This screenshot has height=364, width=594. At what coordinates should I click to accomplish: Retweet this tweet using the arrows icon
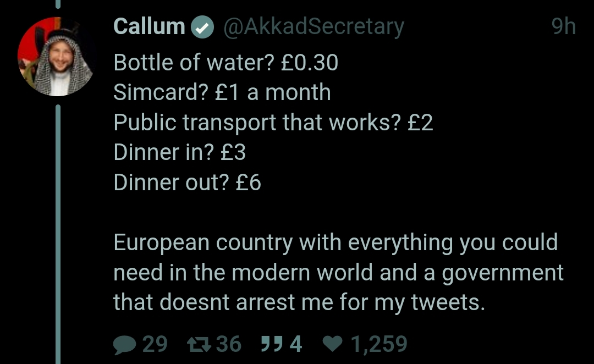199,344
